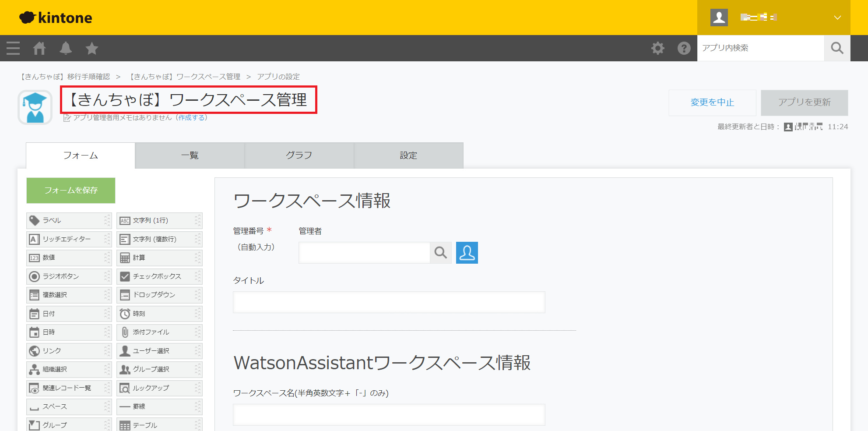Image resolution: width=868 pixels, height=431 pixels.
Task: Open the favorites star icon
Action: click(x=92, y=48)
